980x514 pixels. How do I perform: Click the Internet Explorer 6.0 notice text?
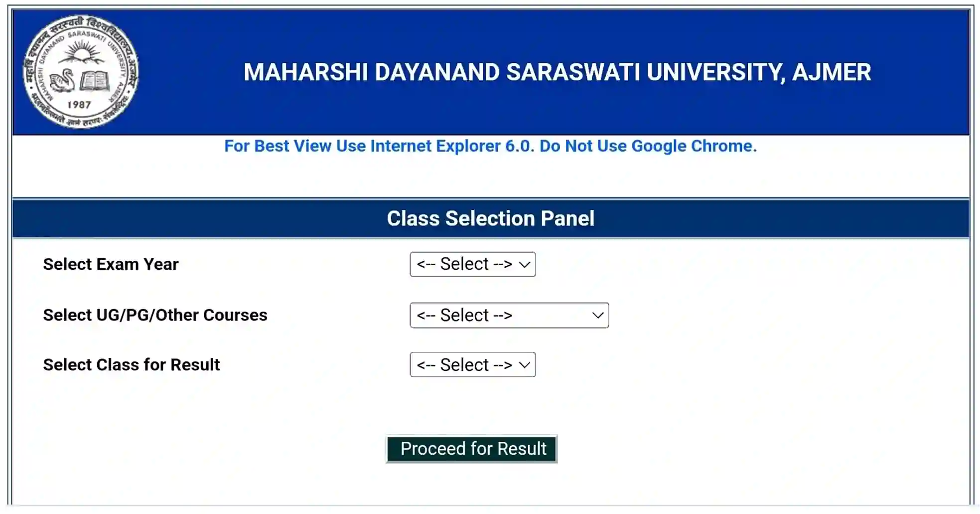(490, 146)
